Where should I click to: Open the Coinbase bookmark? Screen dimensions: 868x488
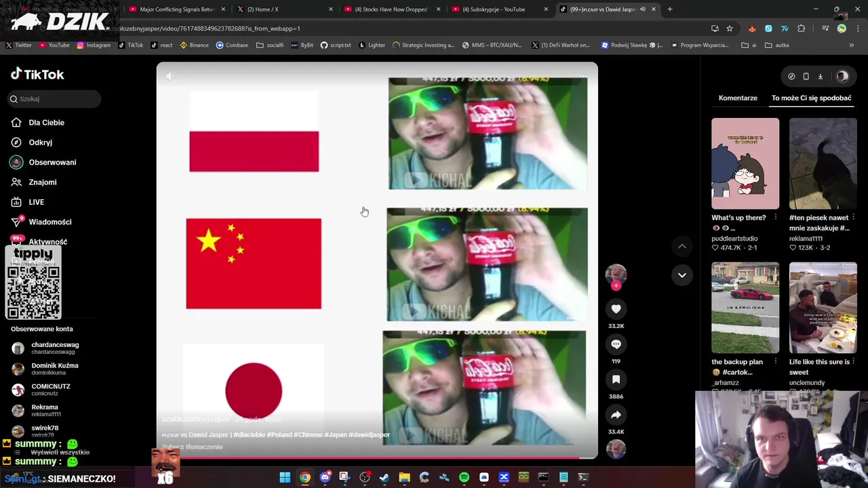pyautogui.click(x=232, y=45)
